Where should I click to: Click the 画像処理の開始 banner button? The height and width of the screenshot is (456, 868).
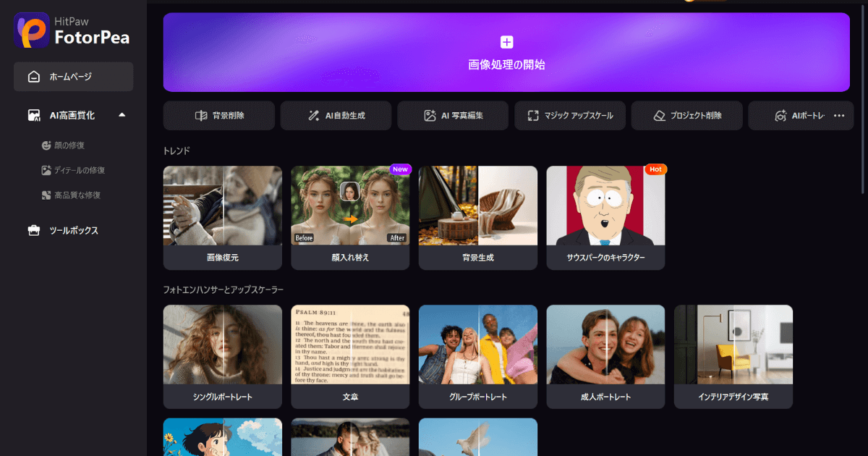(506, 64)
